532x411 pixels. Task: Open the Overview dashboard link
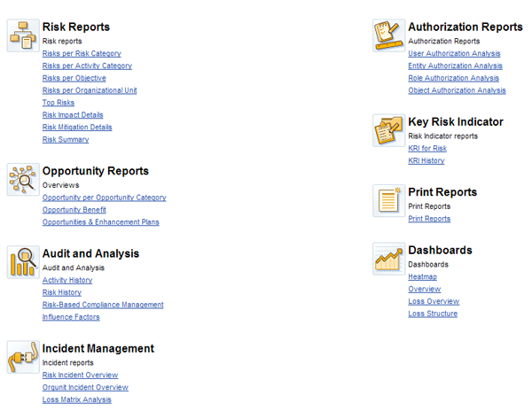tap(425, 289)
